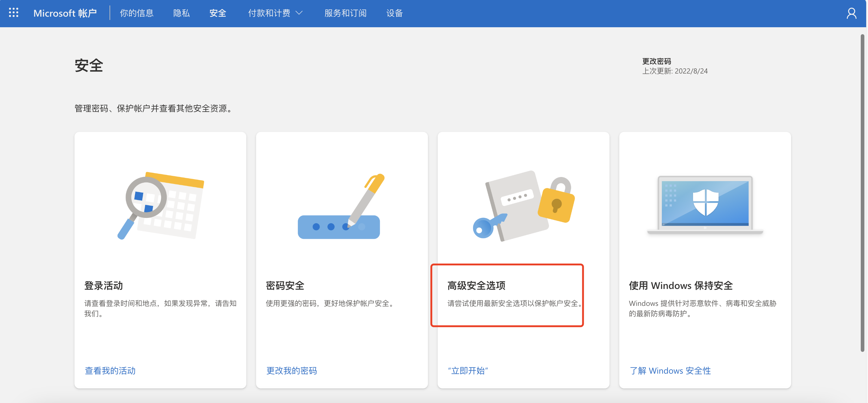Open the 服务和订阅 tab
Image resolution: width=868 pixels, height=403 pixels.
click(345, 13)
